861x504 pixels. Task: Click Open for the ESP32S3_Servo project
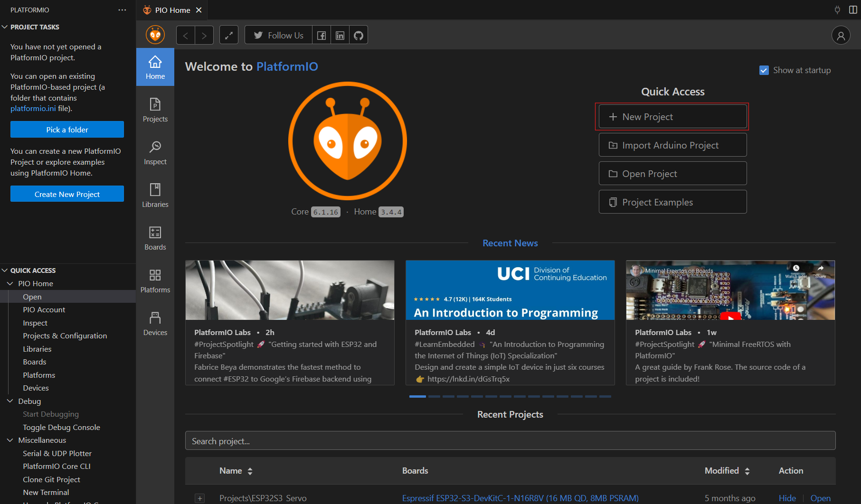click(820, 498)
